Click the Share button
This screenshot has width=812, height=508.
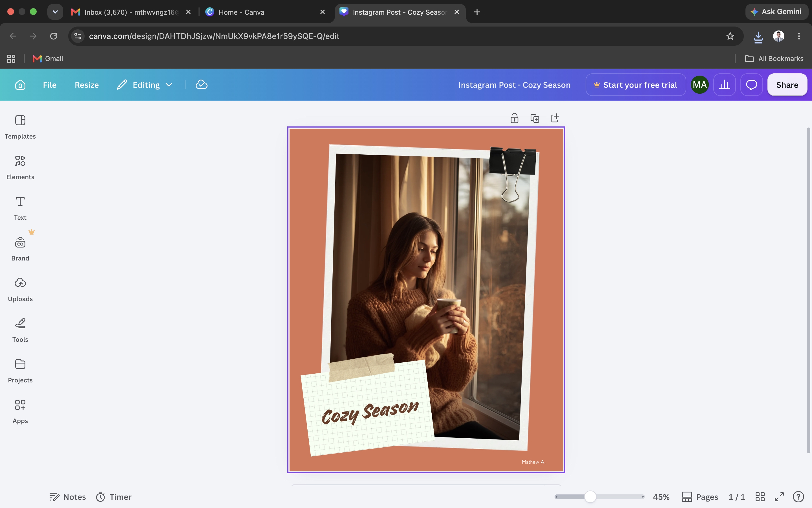coord(787,85)
